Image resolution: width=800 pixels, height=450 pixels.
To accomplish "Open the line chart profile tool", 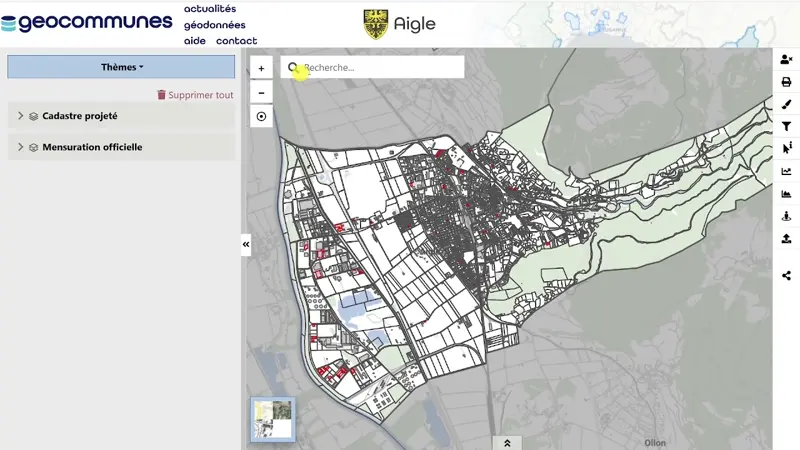I will pos(786,171).
